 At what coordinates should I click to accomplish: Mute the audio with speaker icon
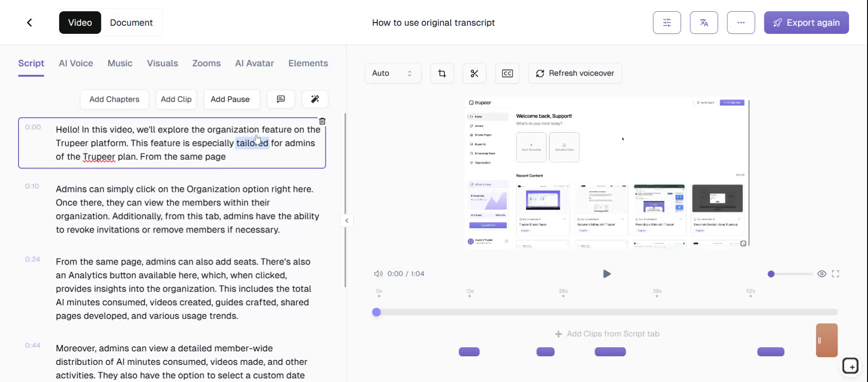[x=378, y=274]
